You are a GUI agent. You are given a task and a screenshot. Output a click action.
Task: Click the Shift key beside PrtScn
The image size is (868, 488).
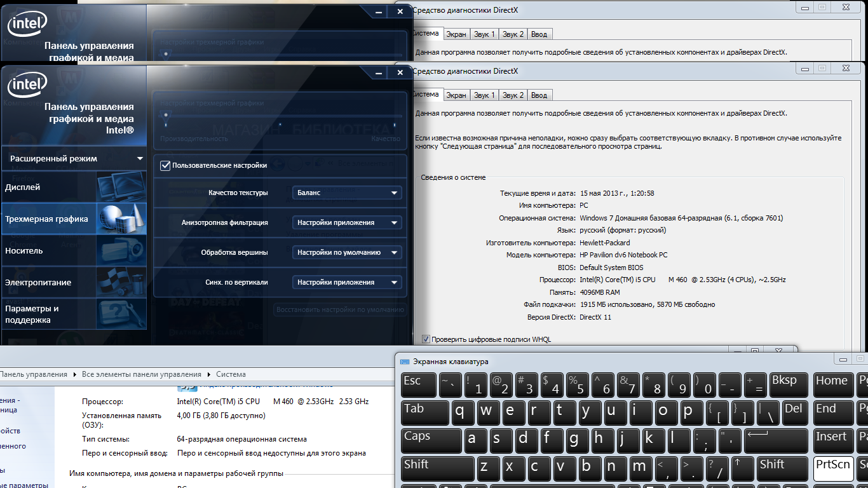781,468
